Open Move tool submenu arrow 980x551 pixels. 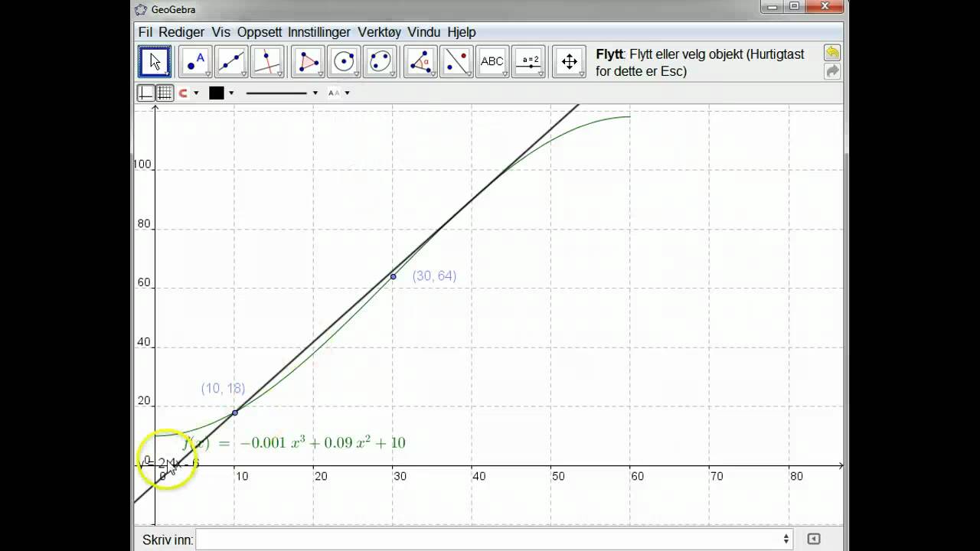pyautogui.click(x=167, y=74)
